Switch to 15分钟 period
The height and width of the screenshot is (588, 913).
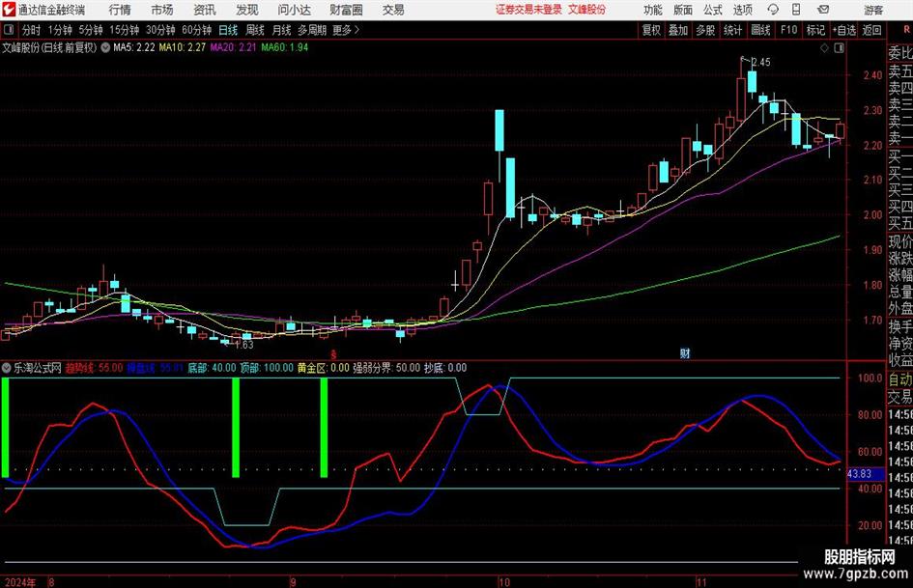(x=124, y=30)
